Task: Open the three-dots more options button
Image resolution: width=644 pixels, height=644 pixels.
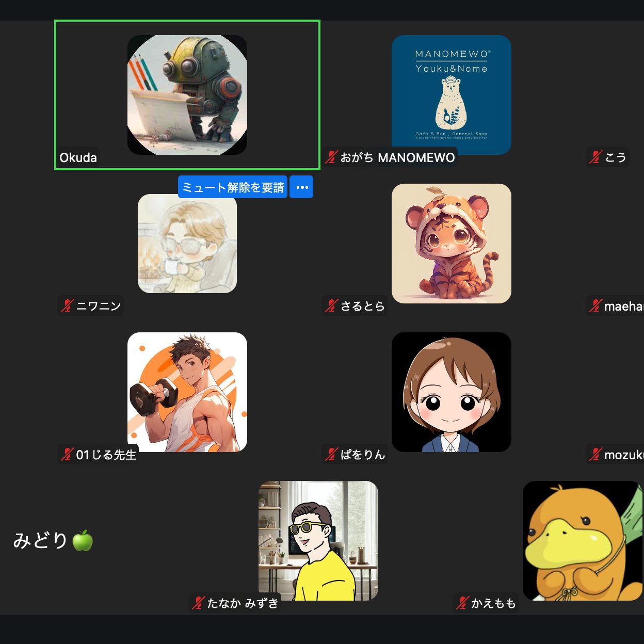Action: (302, 187)
